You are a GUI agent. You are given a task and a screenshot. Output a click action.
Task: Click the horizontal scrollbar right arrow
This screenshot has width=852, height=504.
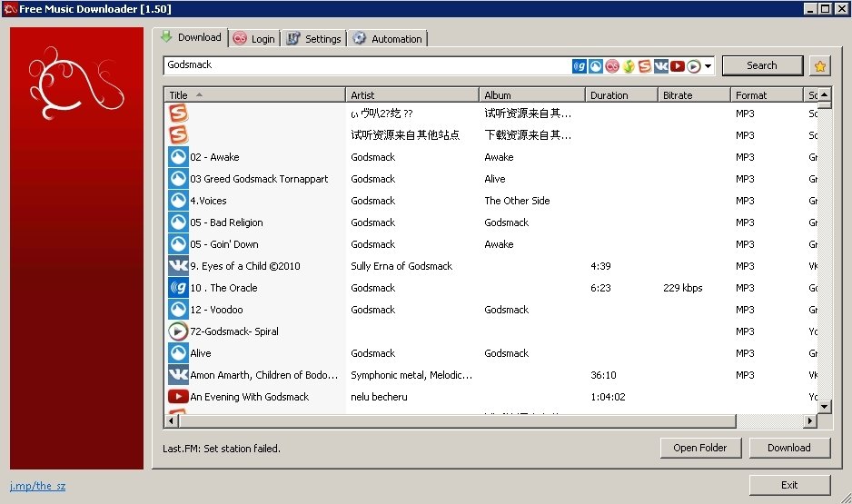point(810,420)
